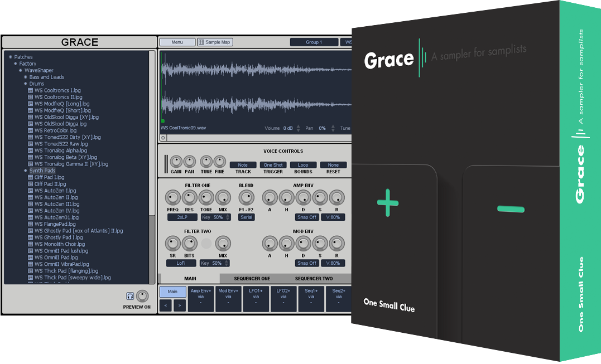This screenshot has width=601, height=364.
Task: Click the green plus icon on the box
Action: (388, 202)
